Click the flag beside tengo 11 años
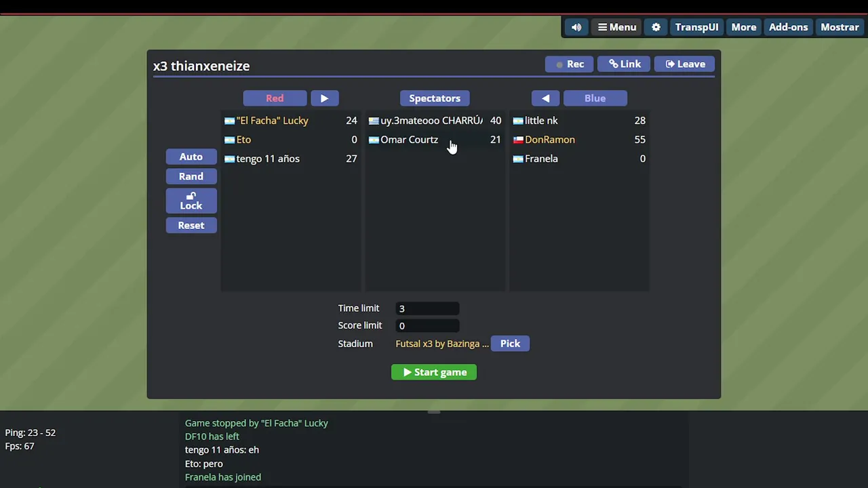The height and width of the screenshot is (488, 868). (x=229, y=159)
